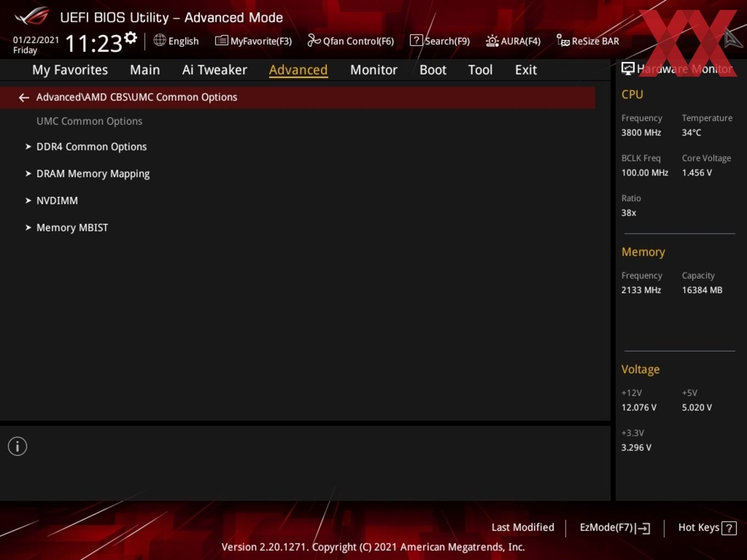
Task: Click the Qfan Control fan icon
Action: 314,40
